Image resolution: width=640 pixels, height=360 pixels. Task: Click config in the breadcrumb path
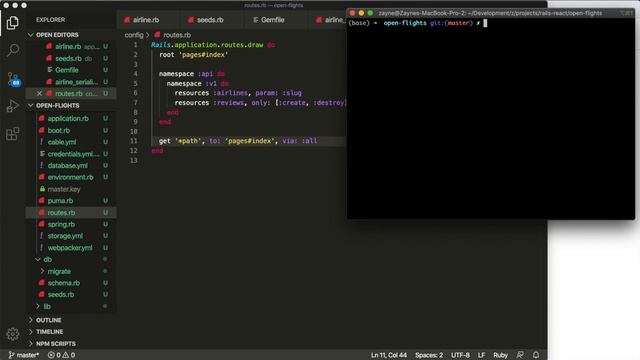pos(134,35)
